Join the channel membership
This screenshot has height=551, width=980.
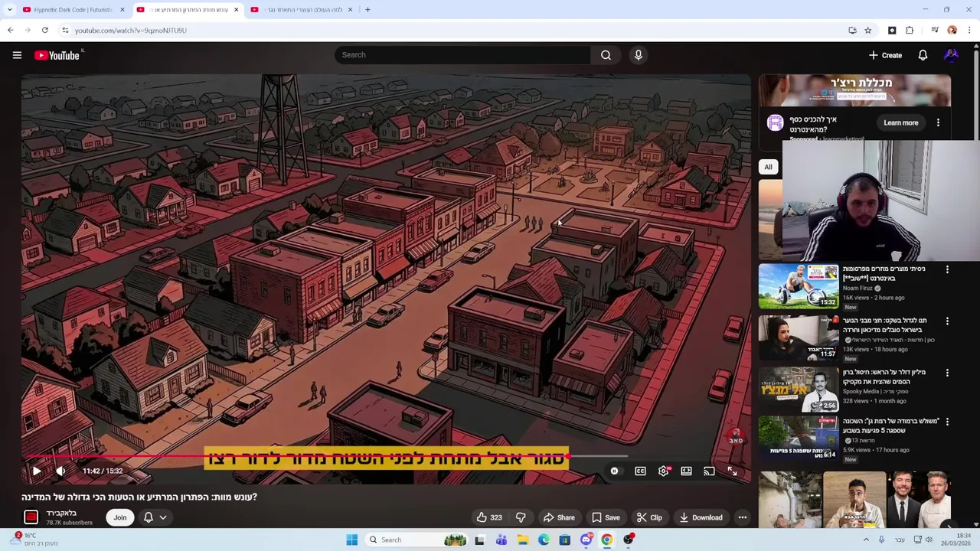point(120,517)
